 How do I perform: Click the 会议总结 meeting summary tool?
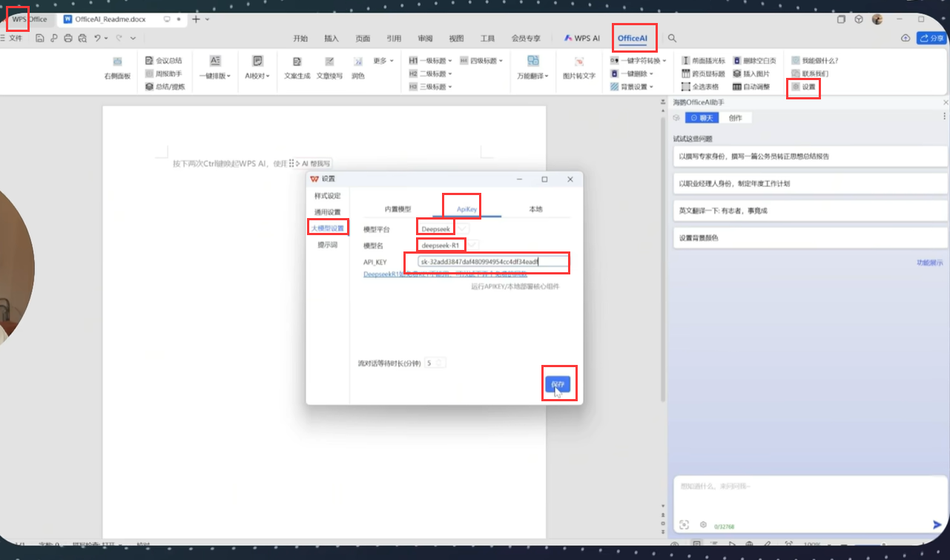(x=163, y=61)
